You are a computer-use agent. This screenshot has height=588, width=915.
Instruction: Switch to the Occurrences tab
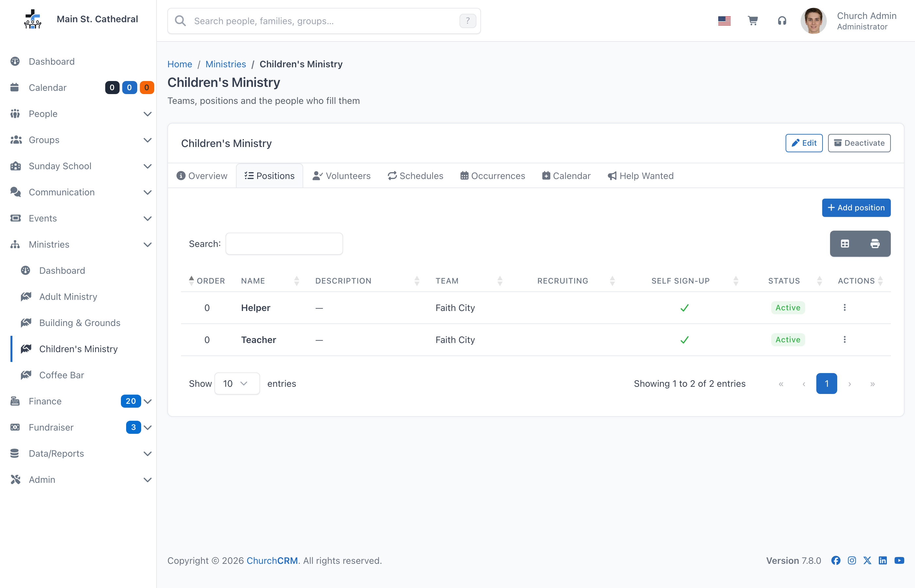coord(493,176)
